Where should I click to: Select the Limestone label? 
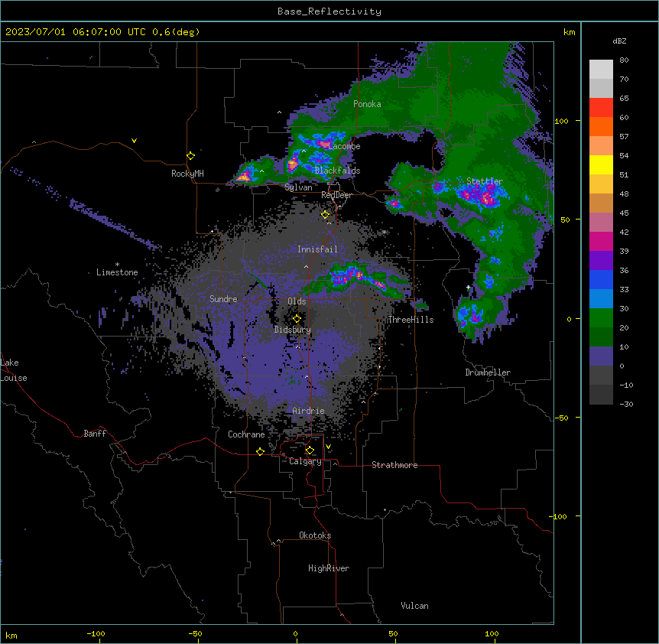coord(117,272)
